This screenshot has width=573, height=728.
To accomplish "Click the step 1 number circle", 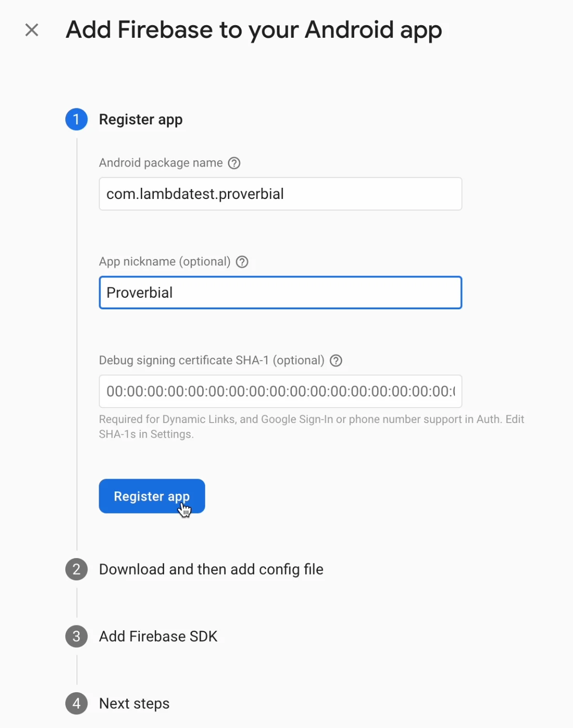I will point(76,120).
